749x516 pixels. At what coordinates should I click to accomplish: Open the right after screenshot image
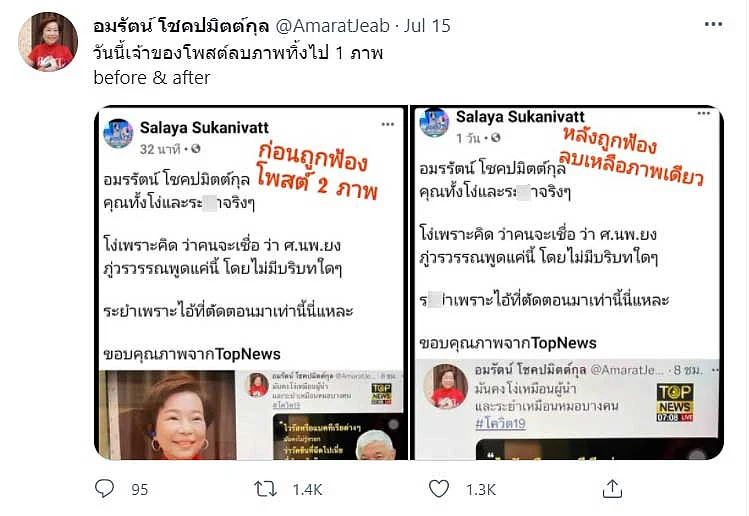pos(568,283)
